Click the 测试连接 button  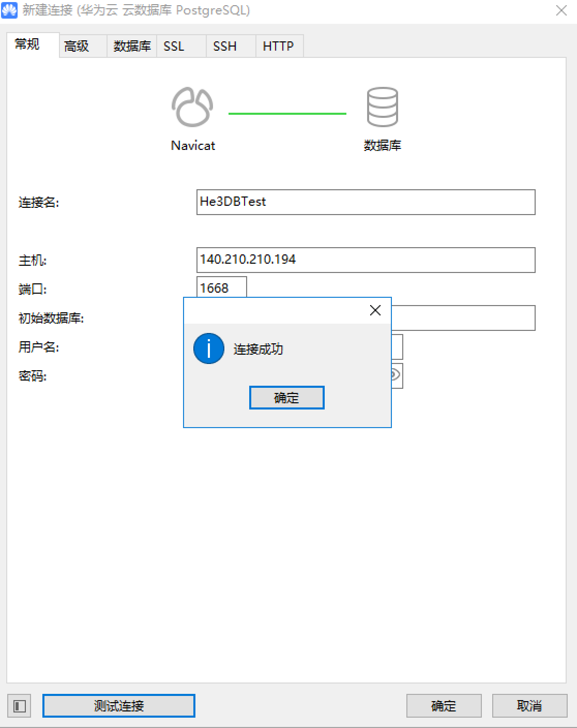[118, 705]
